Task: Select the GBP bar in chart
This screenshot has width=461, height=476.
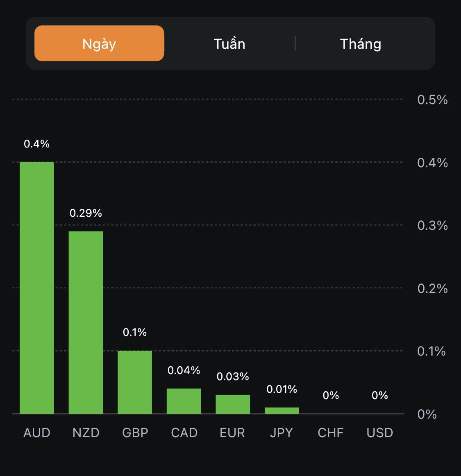Action: point(135,382)
